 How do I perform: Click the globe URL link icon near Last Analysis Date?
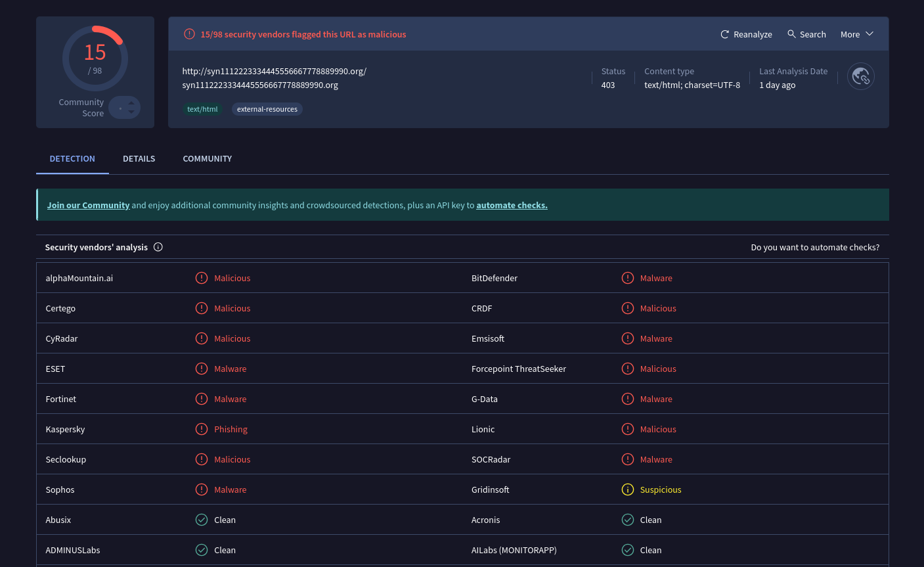tap(860, 76)
